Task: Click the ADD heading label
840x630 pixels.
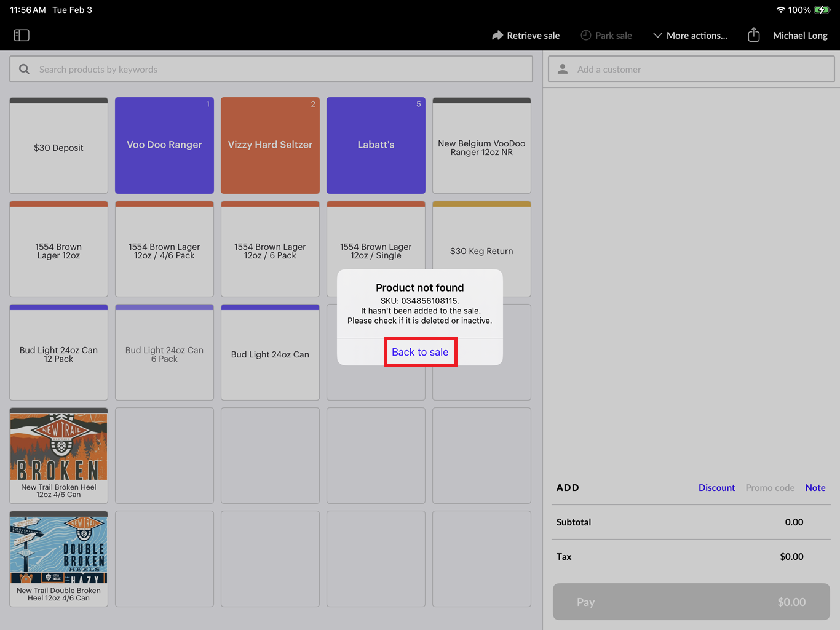Action: pyautogui.click(x=568, y=488)
